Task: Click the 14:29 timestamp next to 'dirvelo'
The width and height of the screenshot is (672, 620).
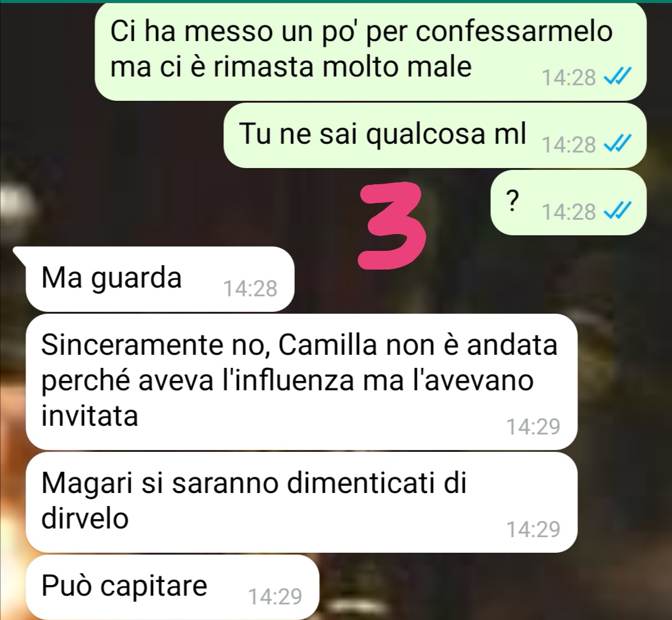Action: pos(534,530)
